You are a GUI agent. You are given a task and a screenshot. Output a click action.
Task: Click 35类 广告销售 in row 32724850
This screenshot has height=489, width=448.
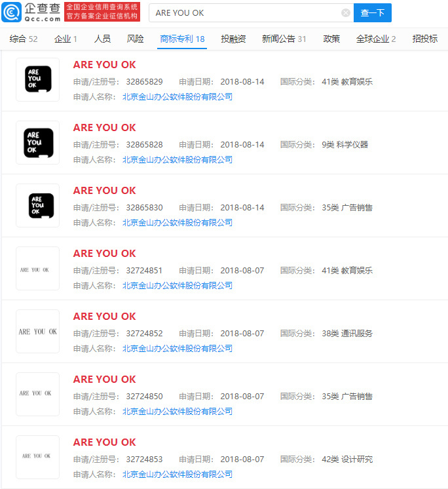pos(347,397)
